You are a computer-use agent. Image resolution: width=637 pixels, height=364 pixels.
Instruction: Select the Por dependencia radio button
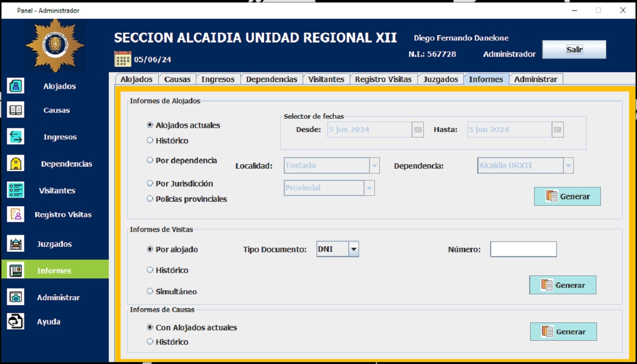[150, 160]
